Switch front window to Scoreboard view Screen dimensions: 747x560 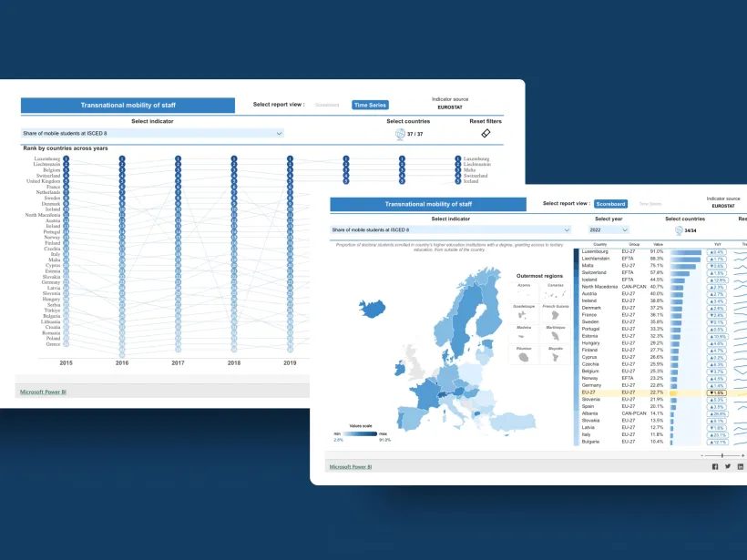(610, 204)
